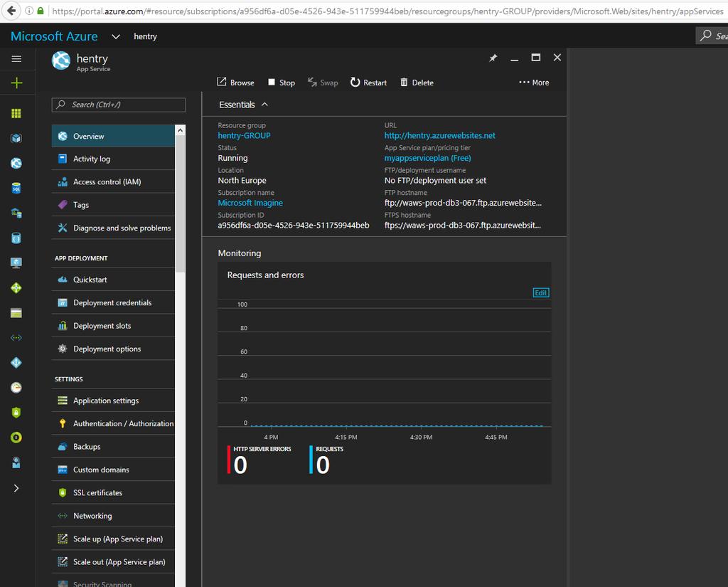Click the HTTP Server Errors metric tile
Image resolution: width=728 pixels, height=587 pixels.
coord(259,460)
